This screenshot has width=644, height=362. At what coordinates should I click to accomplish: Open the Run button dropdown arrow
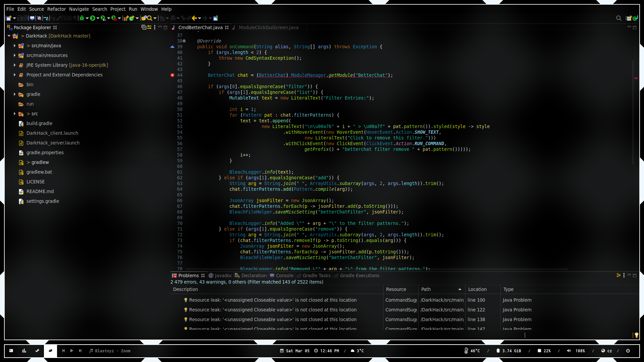pos(98,18)
